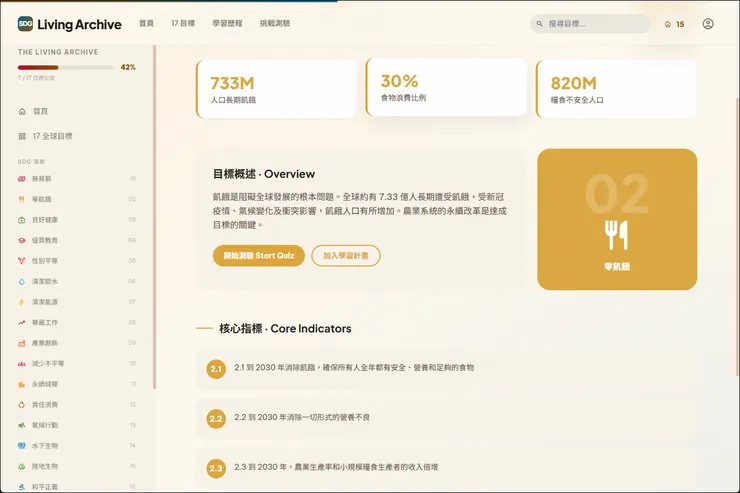Click the THE LIVING ARCHIVE sidebar header

click(x=58, y=52)
